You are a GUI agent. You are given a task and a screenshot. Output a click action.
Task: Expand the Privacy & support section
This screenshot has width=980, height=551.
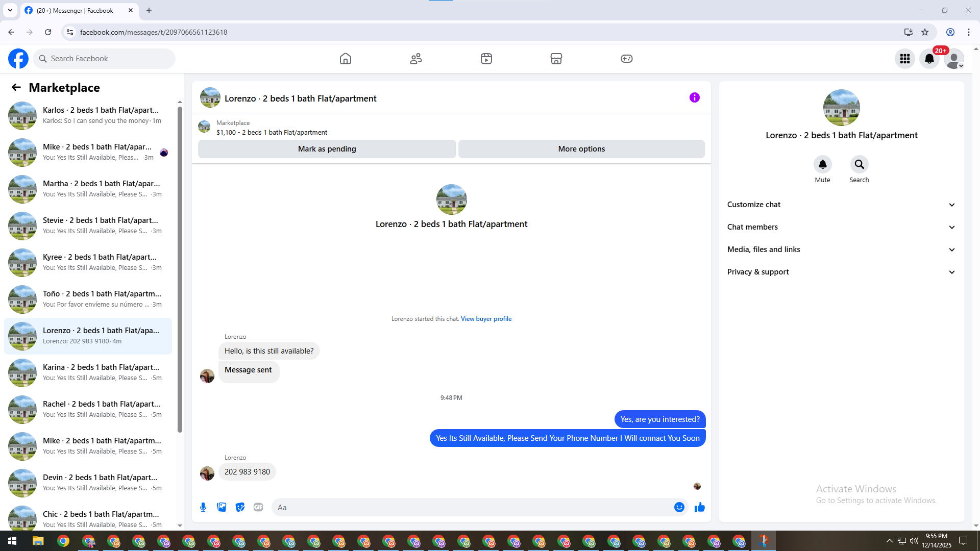point(841,272)
